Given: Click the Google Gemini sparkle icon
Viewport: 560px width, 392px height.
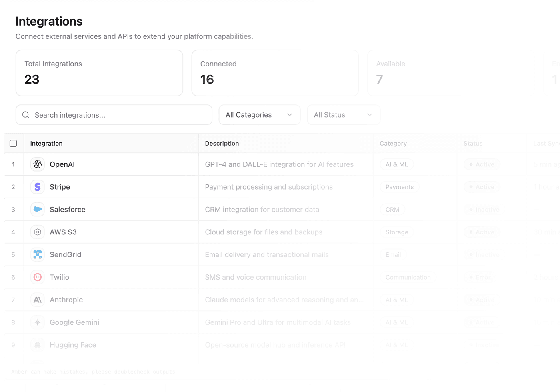Looking at the screenshot, I should (38, 322).
